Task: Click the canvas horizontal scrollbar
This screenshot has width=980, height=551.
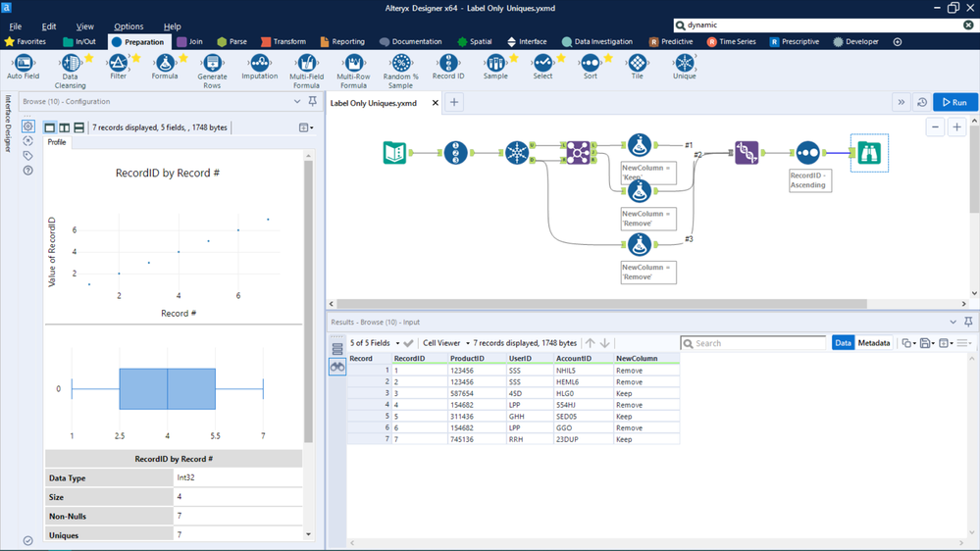Action: click(x=602, y=304)
